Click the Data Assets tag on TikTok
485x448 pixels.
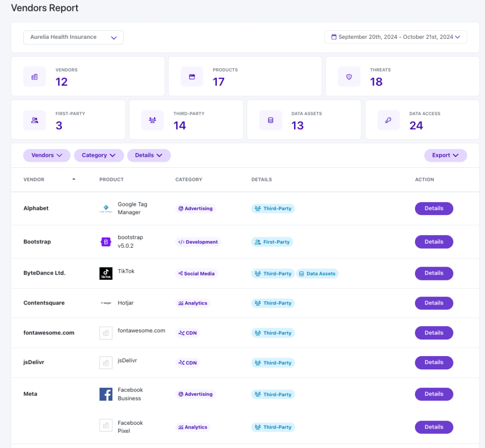pos(317,274)
